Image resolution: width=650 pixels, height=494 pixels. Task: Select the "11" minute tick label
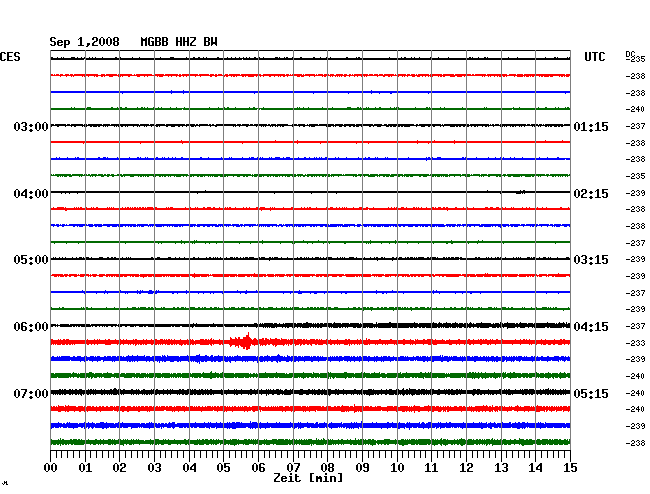[431, 468]
